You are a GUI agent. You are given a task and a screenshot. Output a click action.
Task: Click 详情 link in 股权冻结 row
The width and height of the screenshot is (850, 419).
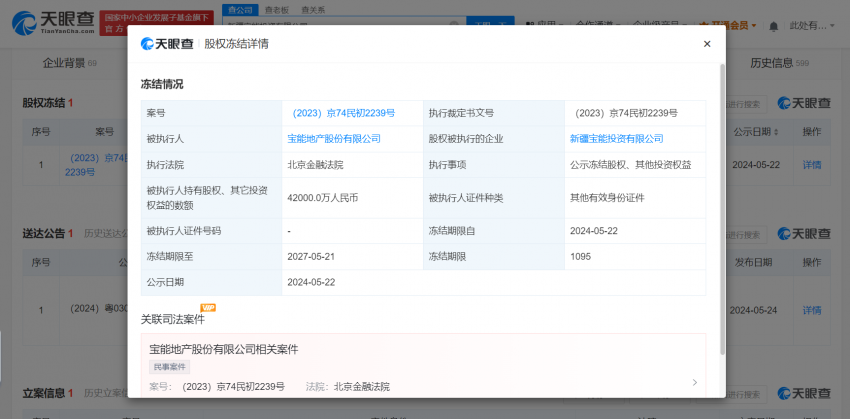click(x=812, y=165)
